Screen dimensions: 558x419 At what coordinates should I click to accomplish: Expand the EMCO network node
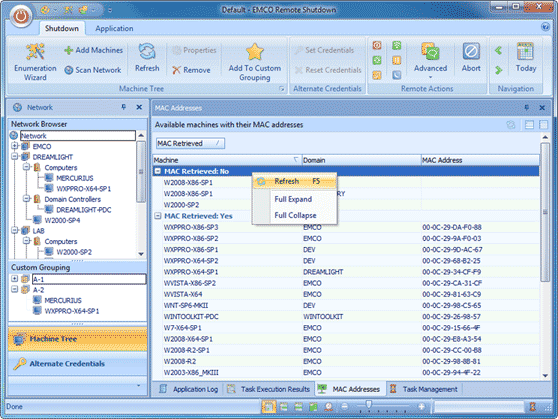(15, 146)
